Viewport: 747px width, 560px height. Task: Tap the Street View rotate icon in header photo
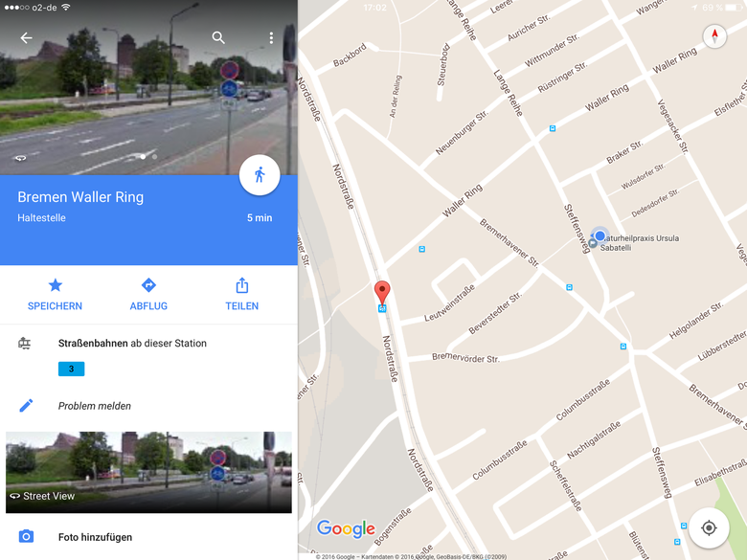coord(20,158)
